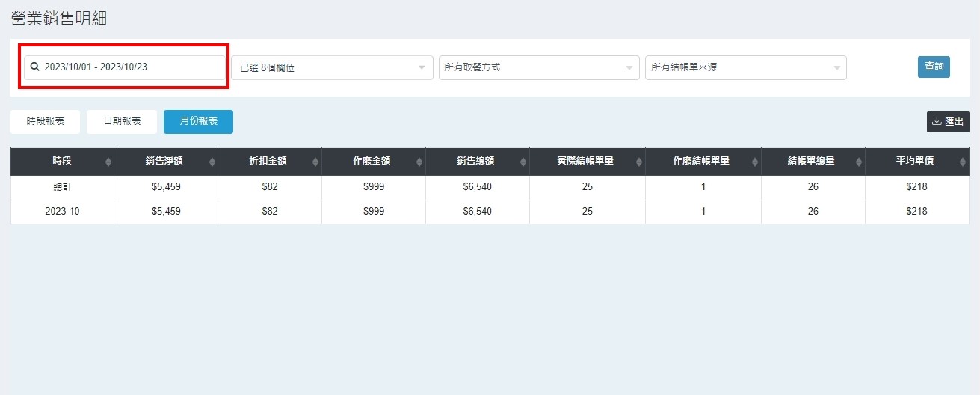Sort by 折扣金額 using sort icon
This screenshot has height=395, width=980.
coord(316,162)
